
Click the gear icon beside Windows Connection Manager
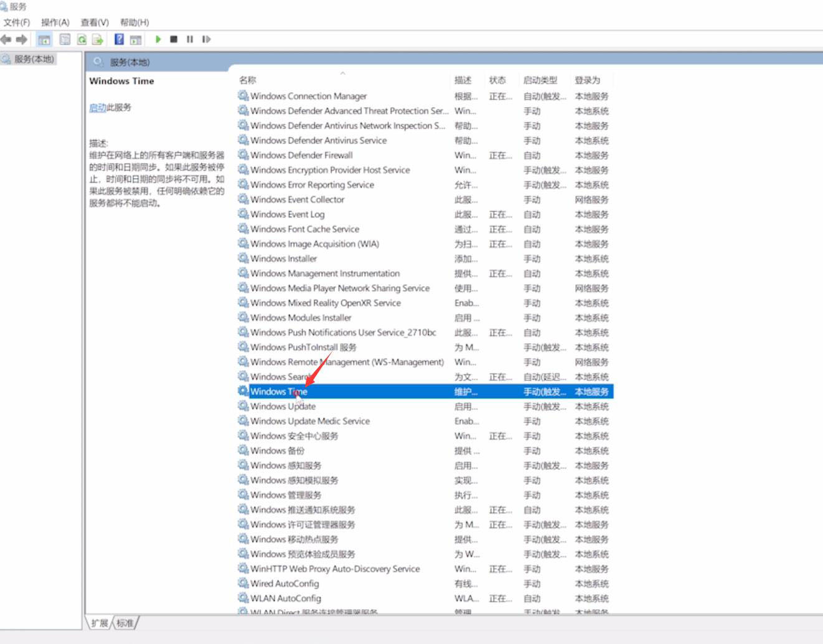(243, 96)
